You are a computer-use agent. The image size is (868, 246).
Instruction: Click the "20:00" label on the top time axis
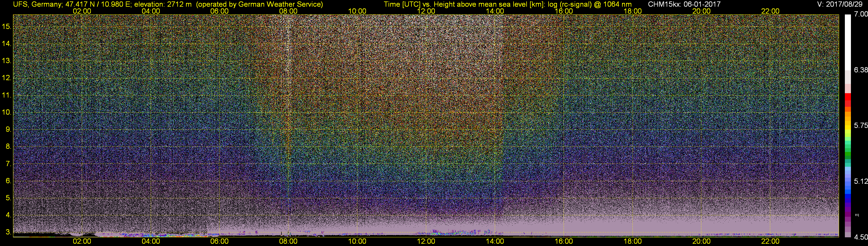[x=702, y=11]
